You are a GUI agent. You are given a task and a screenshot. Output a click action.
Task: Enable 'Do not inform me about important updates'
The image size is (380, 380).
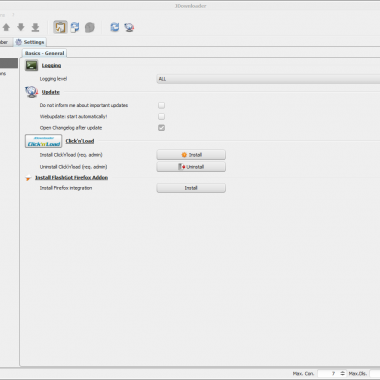(161, 105)
